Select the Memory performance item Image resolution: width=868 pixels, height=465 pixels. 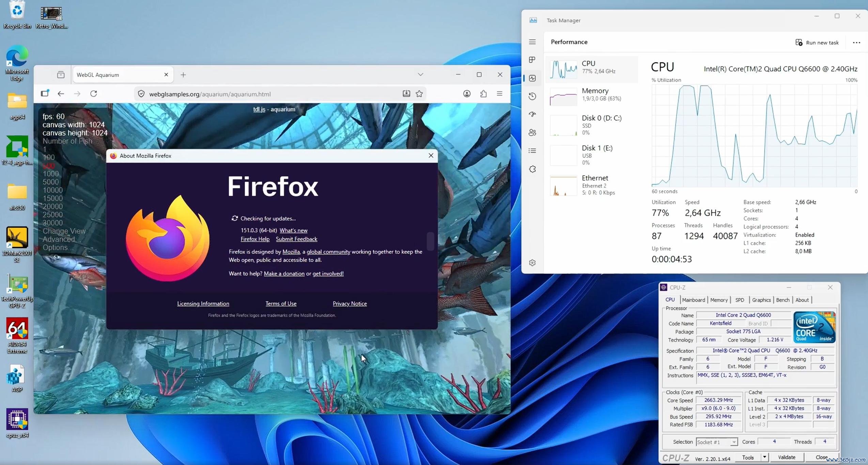[x=592, y=96]
